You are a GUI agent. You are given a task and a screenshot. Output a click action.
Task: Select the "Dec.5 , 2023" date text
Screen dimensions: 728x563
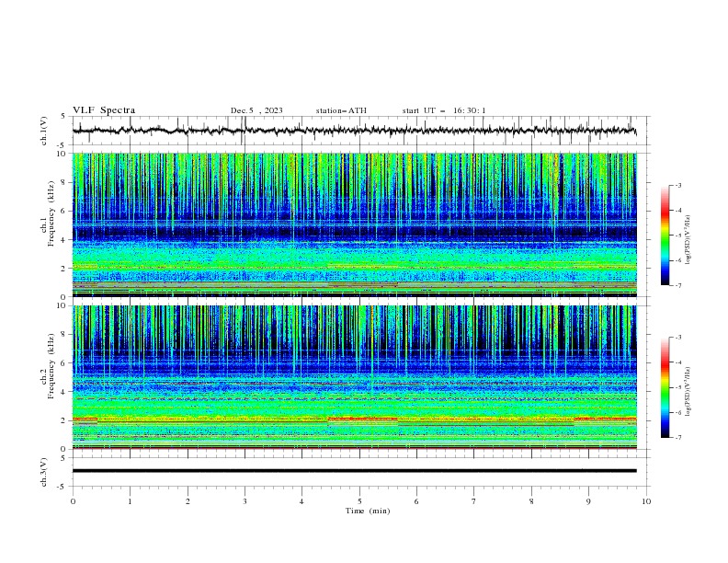256,110
